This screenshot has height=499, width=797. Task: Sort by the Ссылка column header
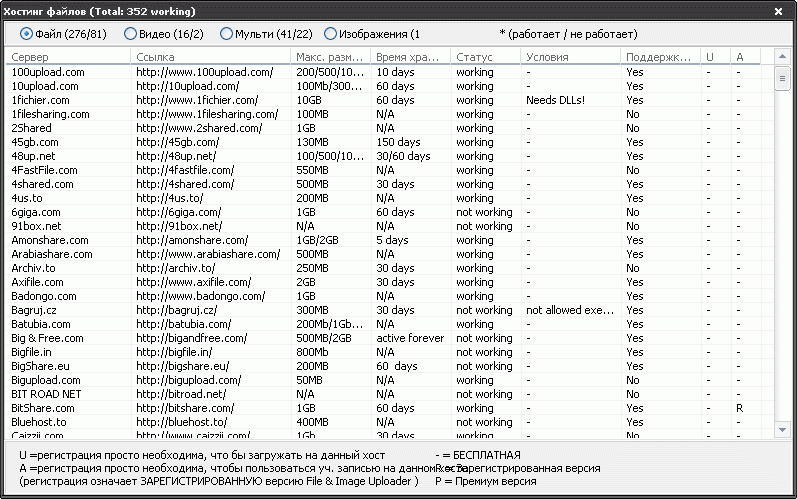(210, 57)
